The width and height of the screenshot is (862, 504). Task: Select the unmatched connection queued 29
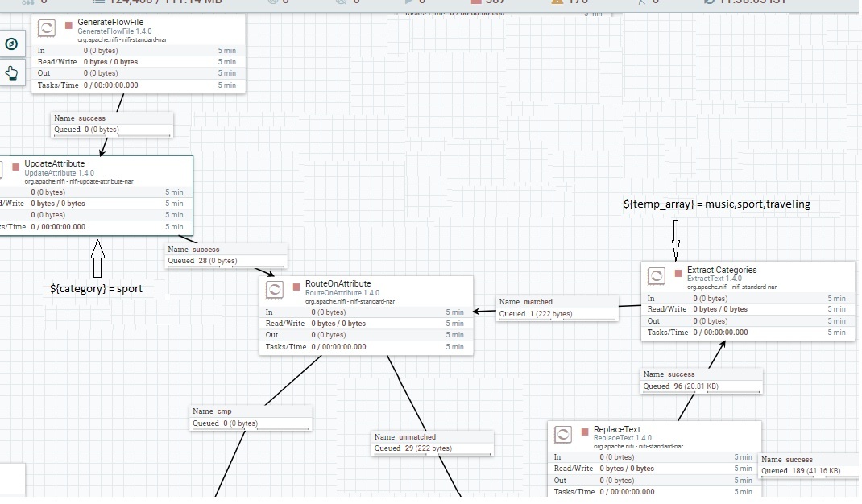coord(432,443)
